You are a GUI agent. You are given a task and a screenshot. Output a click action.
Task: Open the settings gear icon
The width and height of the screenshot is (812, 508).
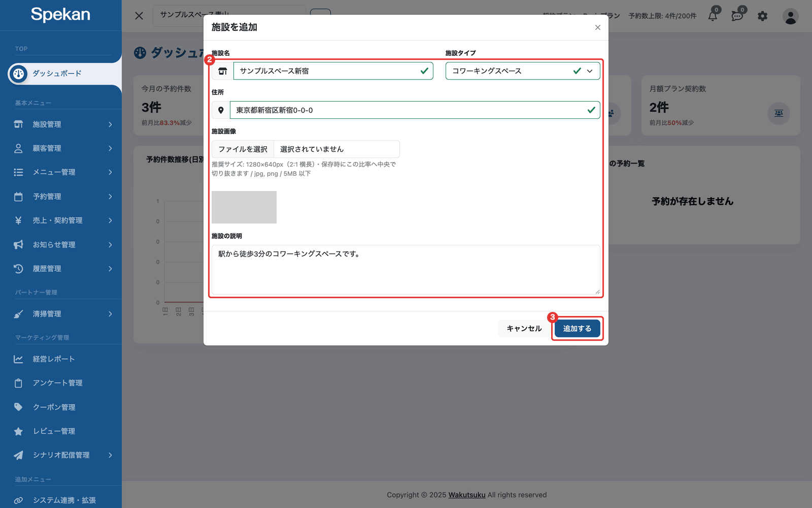click(x=762, y=16)
